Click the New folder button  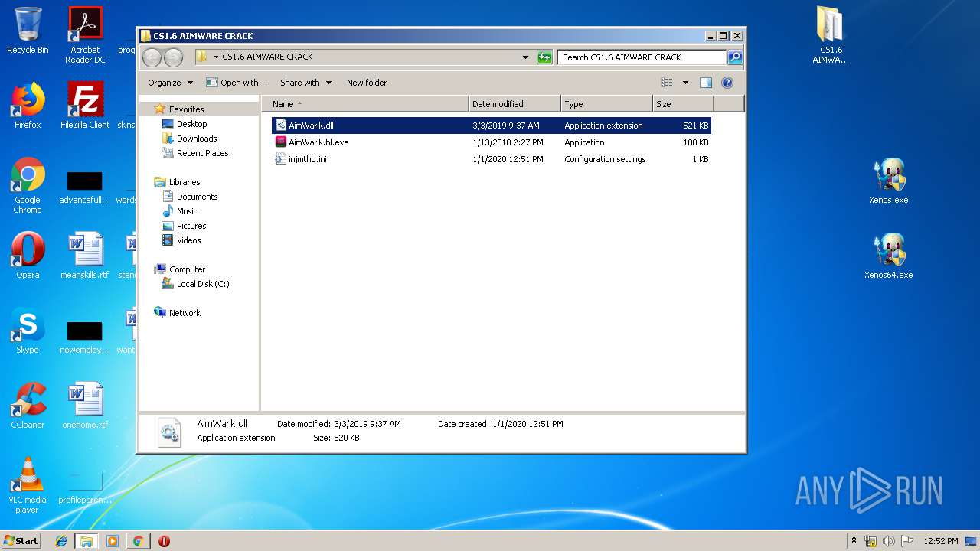coord(367,83)
